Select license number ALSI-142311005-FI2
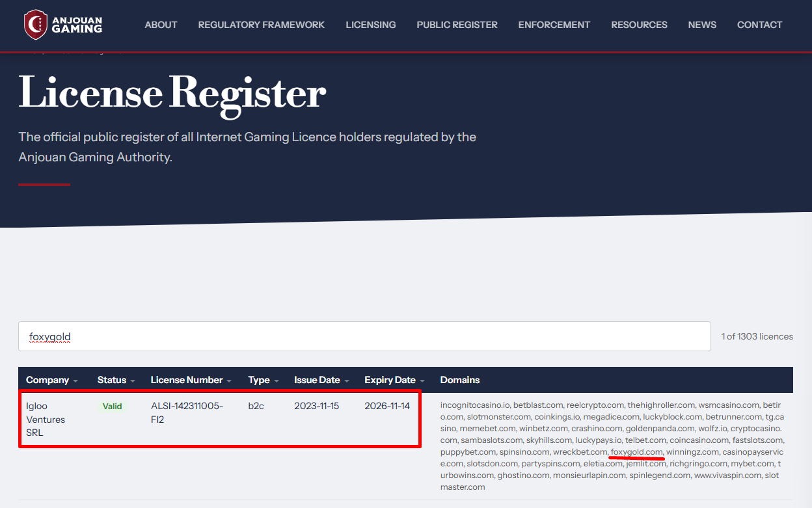The width and height of the screenshot is (812, 508). point(187,412)
